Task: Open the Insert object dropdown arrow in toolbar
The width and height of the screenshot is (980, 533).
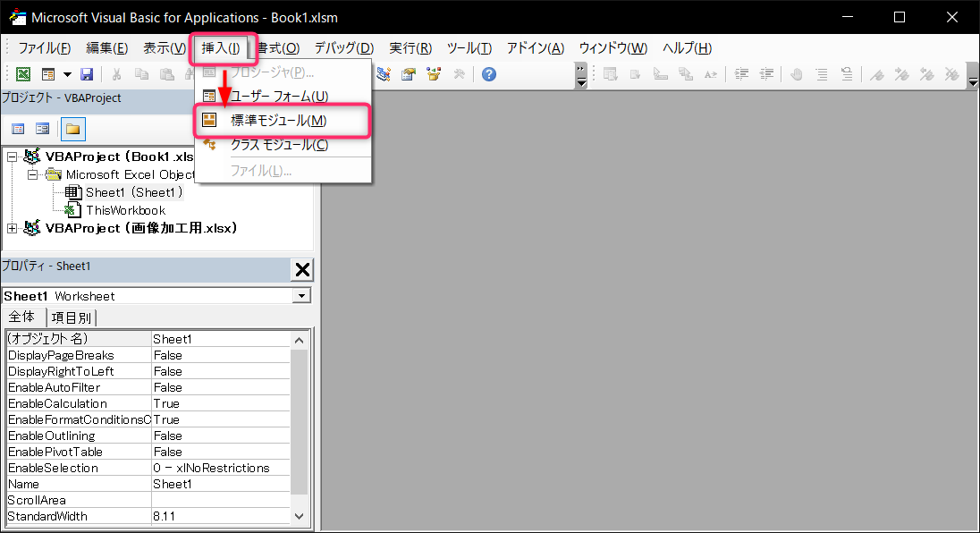Action: pyautogui.click(x=67, y=74)
